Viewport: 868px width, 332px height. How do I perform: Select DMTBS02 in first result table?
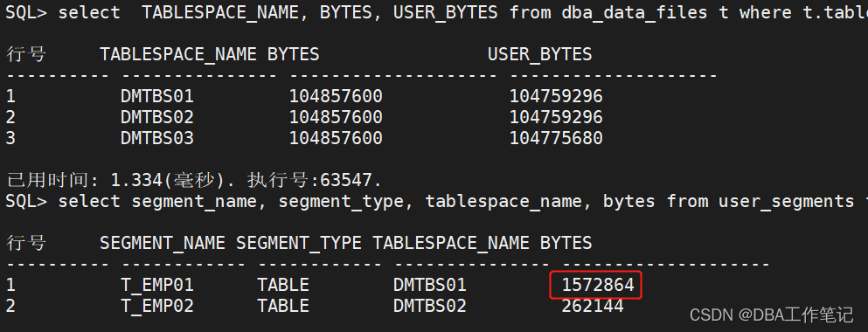point(157,117)
